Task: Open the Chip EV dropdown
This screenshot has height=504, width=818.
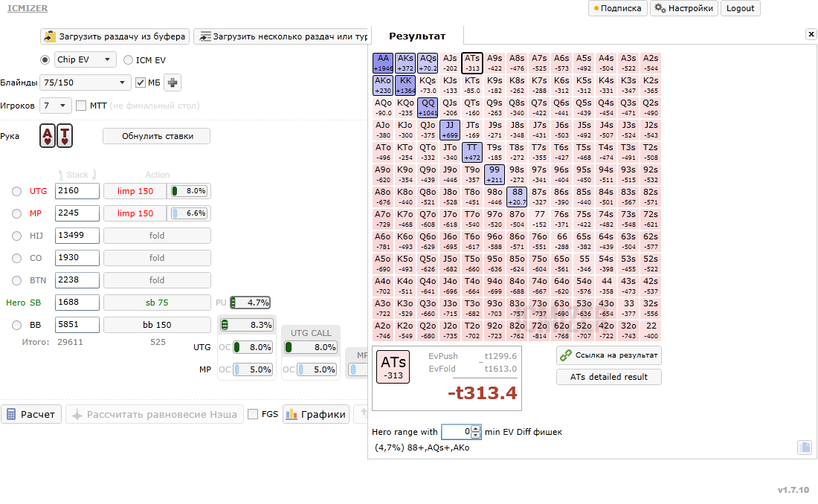Action: 85,59
